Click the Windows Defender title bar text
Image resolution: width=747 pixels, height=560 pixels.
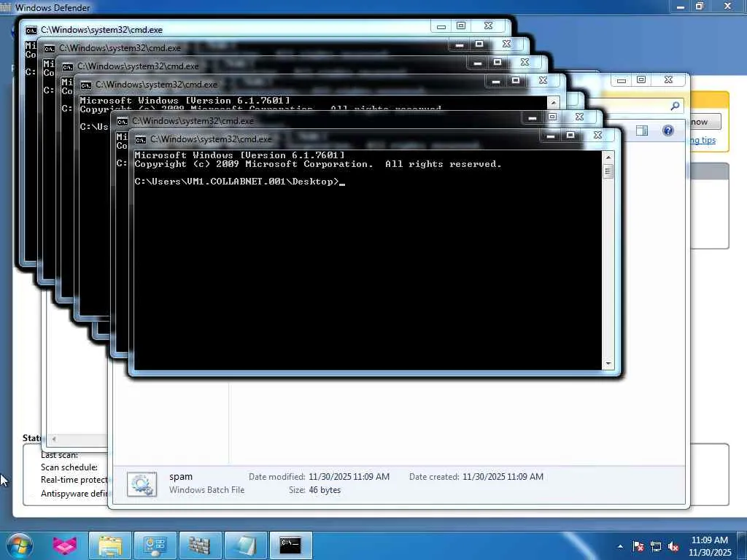[53, 7]
